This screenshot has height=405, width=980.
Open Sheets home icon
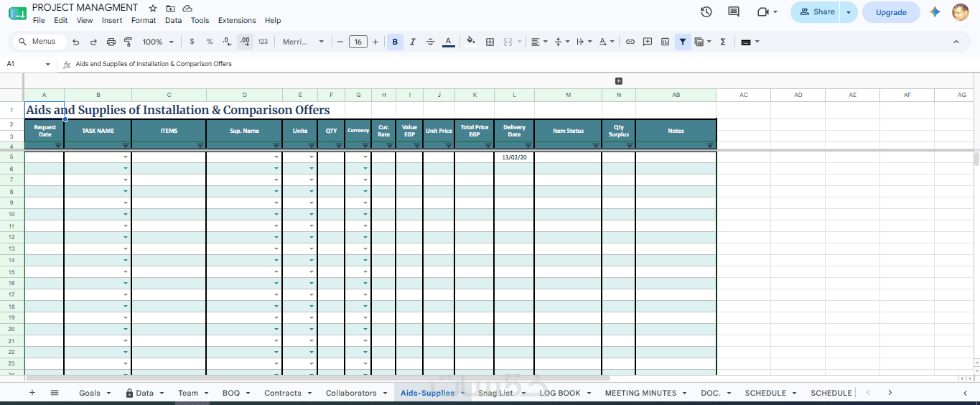(x=17, y=13)
